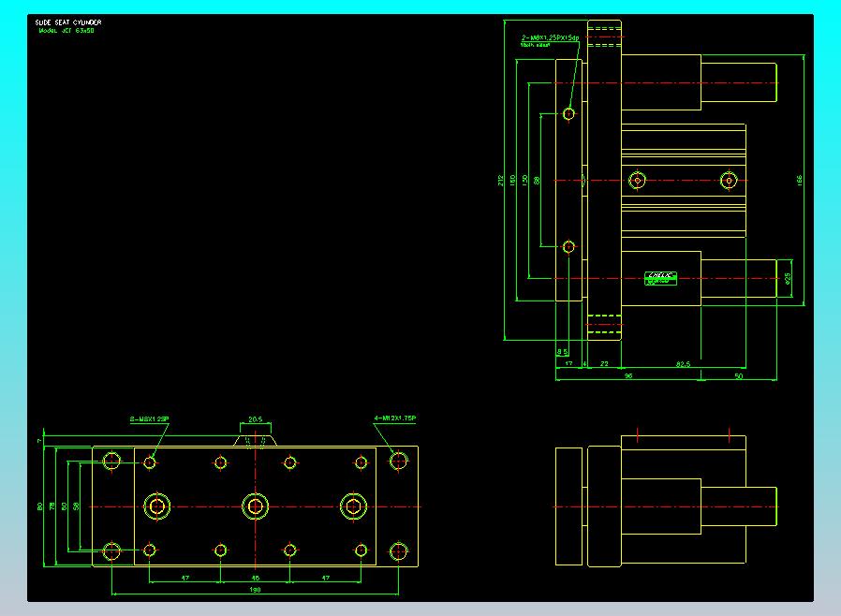Select the 46 center spacing dimension
The height and width of the screenshot is (616, 841).
coord(256,578)
